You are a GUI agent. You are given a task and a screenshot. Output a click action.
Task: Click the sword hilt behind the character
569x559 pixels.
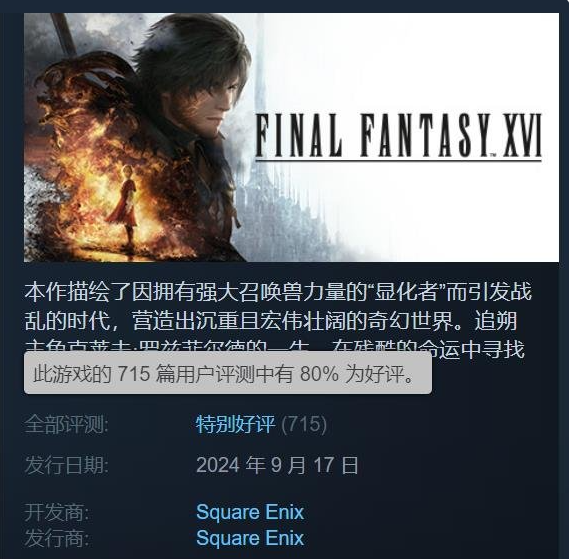pos(62,33)
